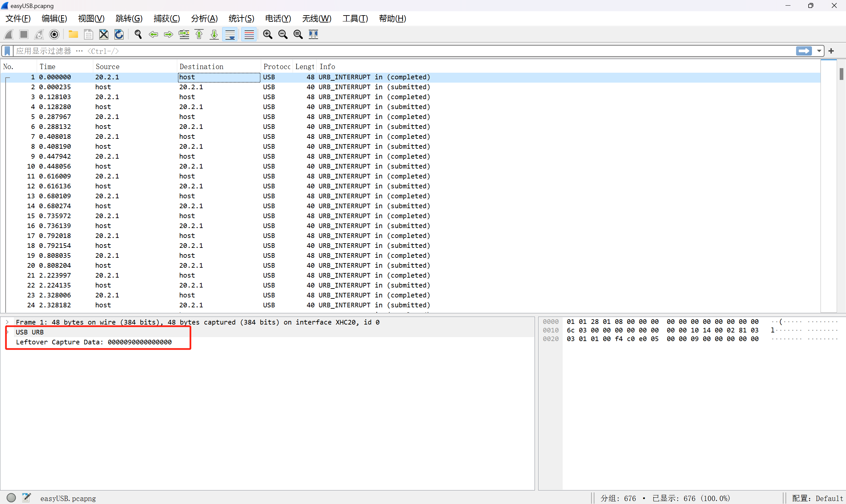Select packet 5 at time 0.287967

[411, 117]
